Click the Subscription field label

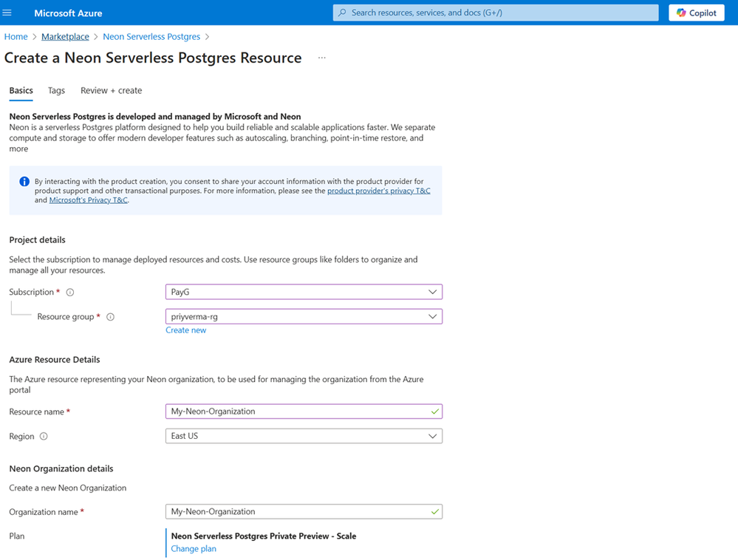[32, 292]
